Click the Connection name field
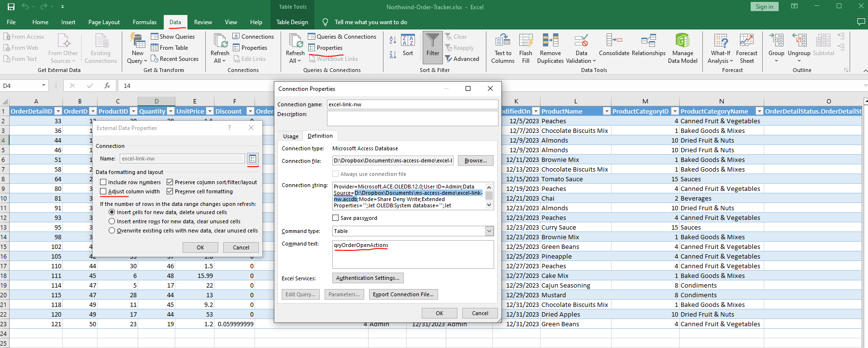The image size is (868, 348). (x=413, y=104)
